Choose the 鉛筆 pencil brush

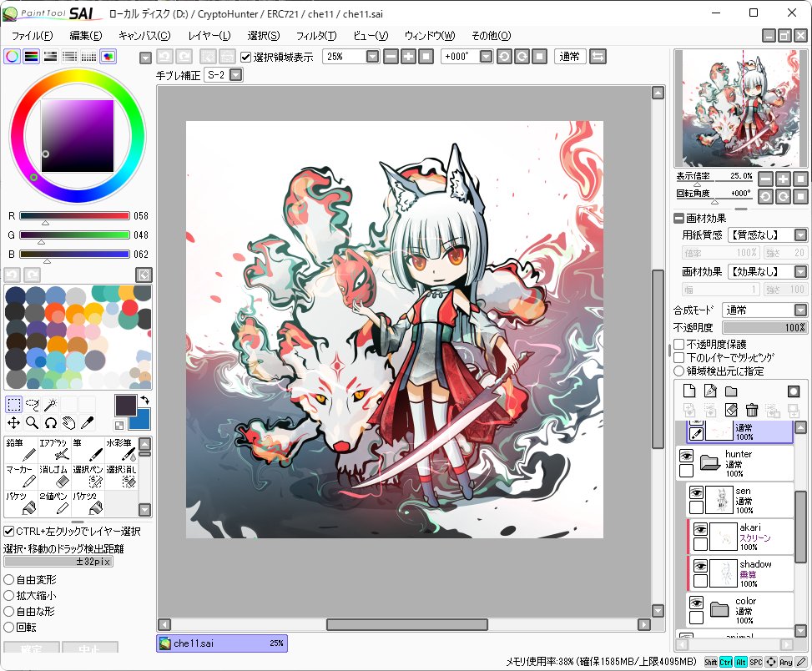[21, 450]
